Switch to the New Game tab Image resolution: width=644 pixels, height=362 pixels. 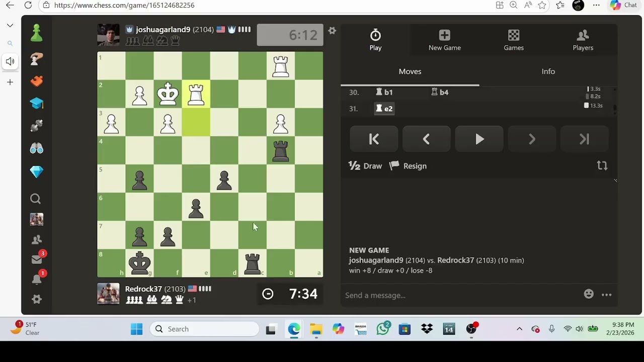(x=445, y=40)
